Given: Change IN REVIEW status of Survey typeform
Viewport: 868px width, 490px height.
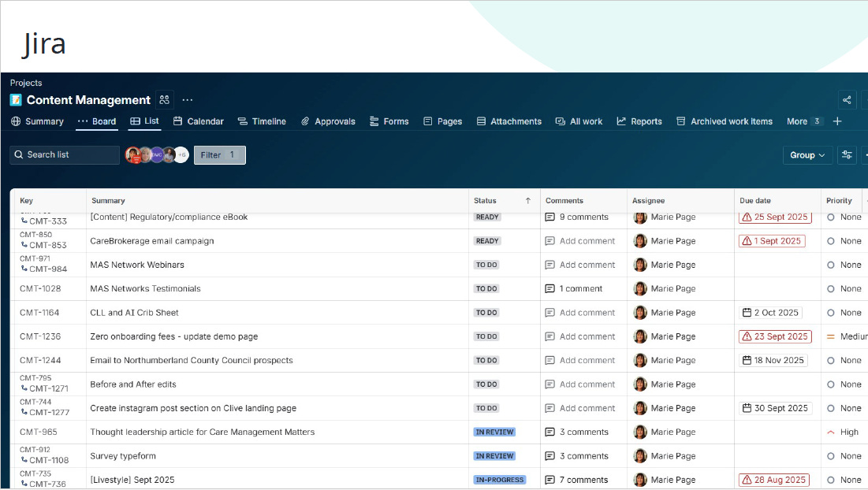Looking at the screenshot, I should [x=495, y=456].
